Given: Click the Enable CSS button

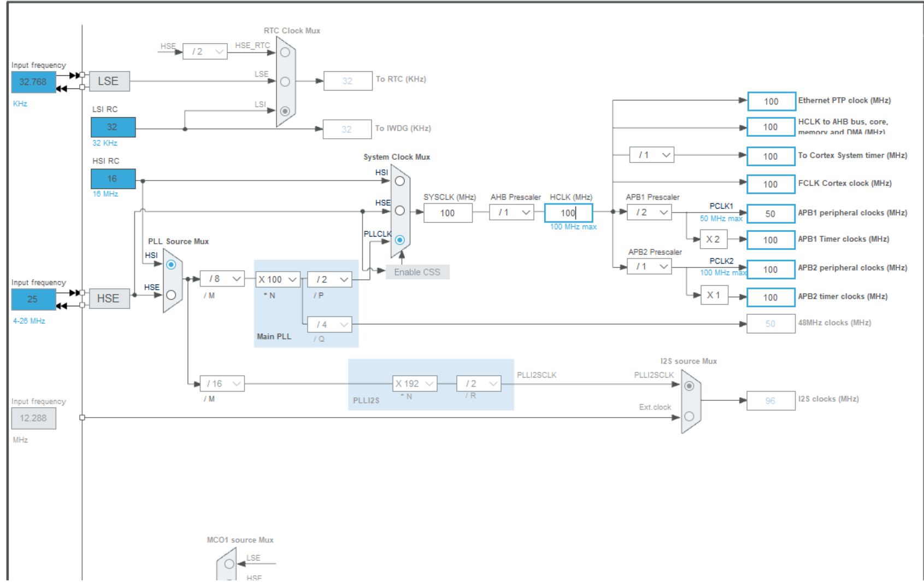Looking at the screenshot, I should [417, 272].
